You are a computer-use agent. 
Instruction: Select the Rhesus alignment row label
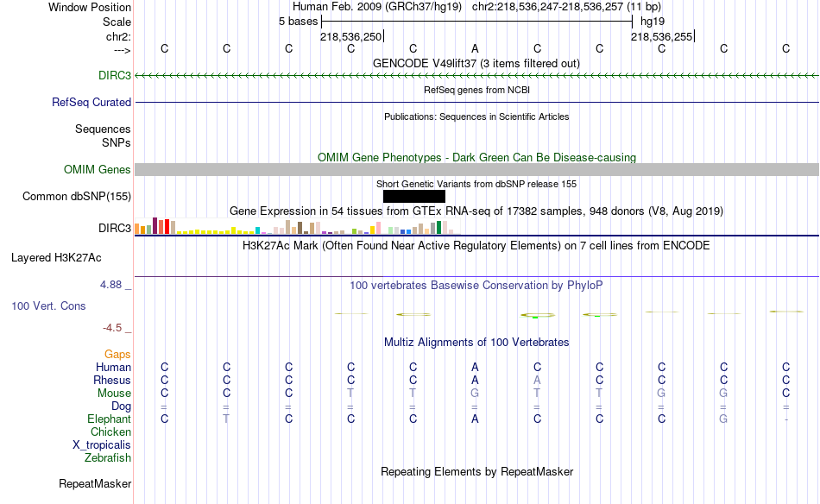(x=112, y=380)
